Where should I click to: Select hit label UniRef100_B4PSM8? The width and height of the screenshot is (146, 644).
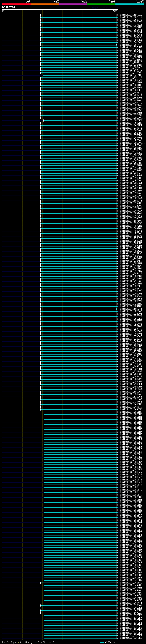(x=131, y=361)
